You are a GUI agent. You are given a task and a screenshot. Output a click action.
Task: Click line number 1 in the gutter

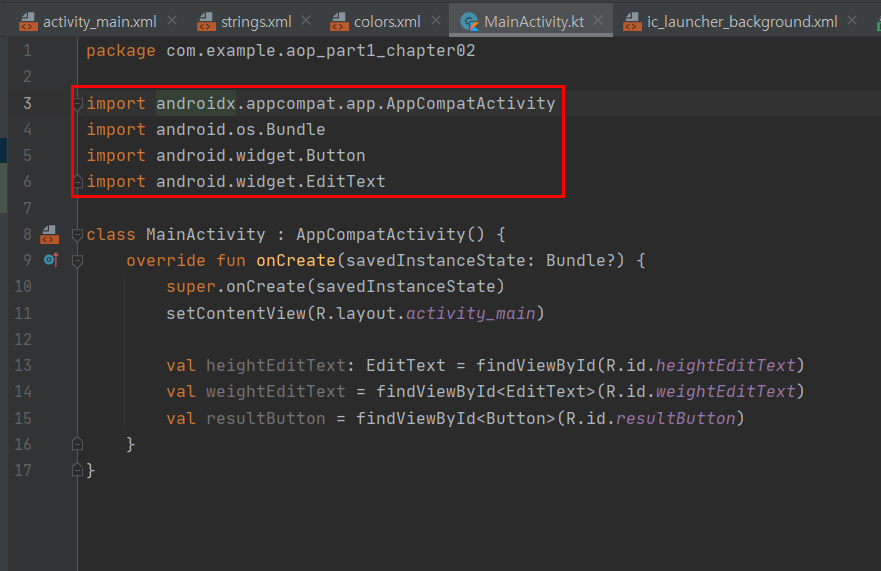(27, 51)
